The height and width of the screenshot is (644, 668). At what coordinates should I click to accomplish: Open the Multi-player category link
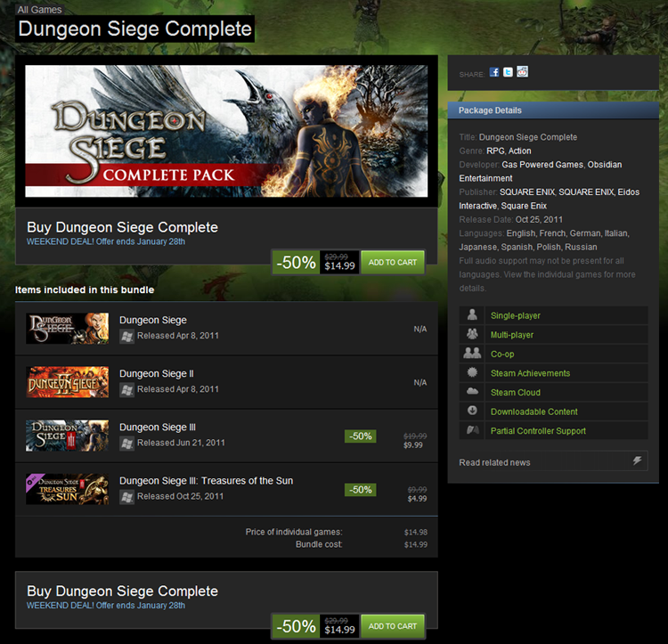(511, 335)
